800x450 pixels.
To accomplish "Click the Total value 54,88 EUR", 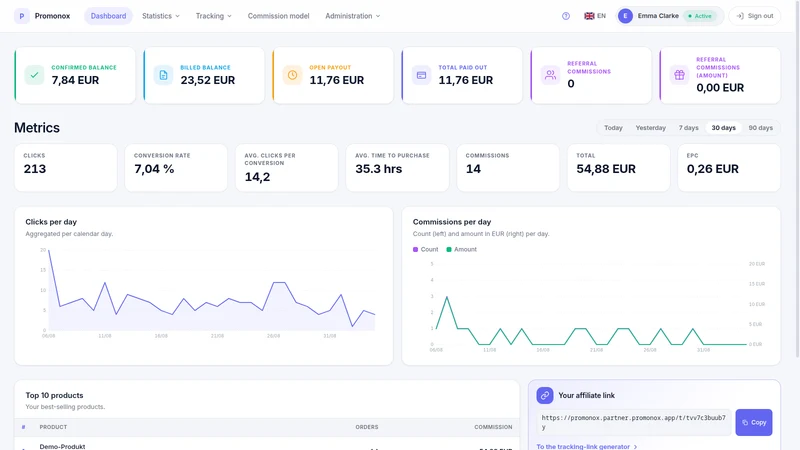I will 606,169.
